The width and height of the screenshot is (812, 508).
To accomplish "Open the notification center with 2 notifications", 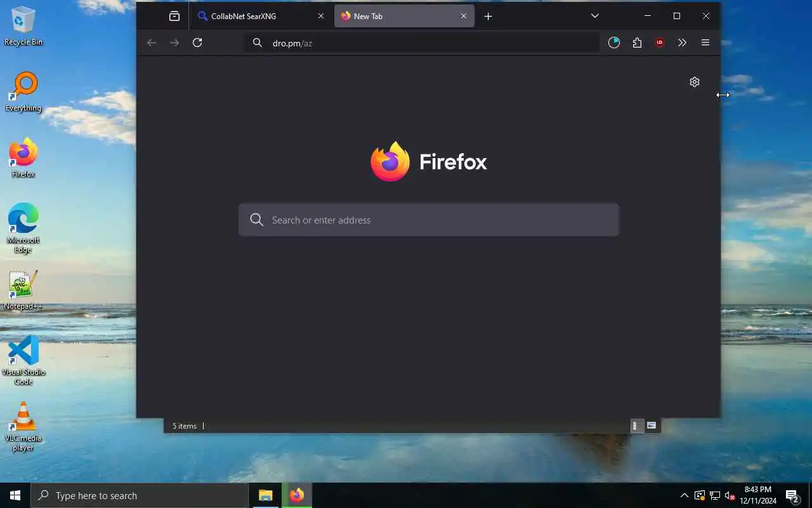I will point(792,495).
